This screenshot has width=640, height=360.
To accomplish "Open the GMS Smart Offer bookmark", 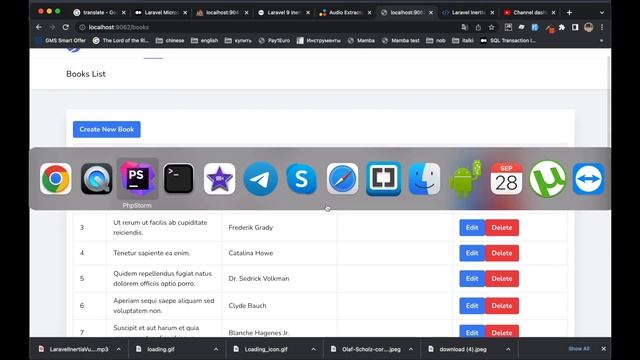I will tap(61, 40).
